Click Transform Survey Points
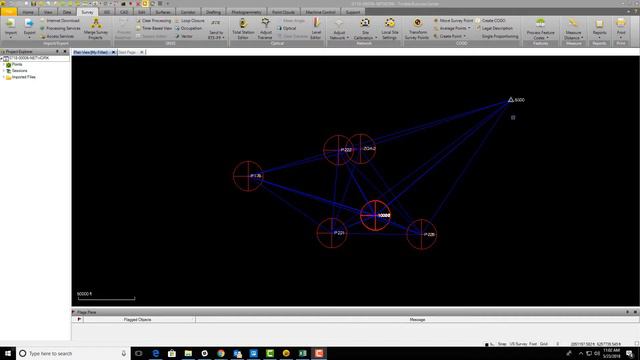The width and height of the screenshot is (640, 360). pyautogui.click(x=417, y=29)
